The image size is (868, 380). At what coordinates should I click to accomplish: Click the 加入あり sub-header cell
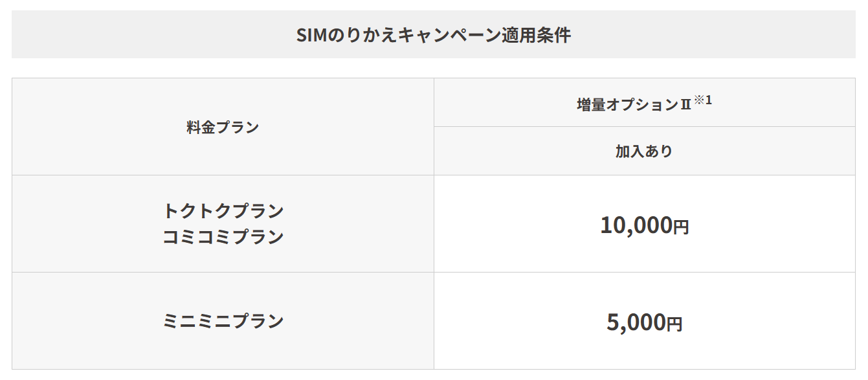coord(645,151)
